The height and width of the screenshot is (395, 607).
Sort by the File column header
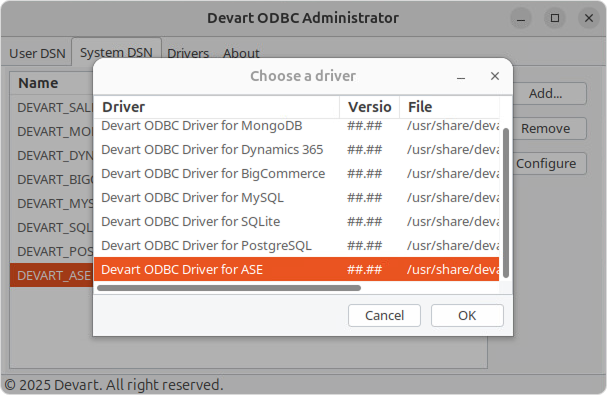(x=449, y=107)
